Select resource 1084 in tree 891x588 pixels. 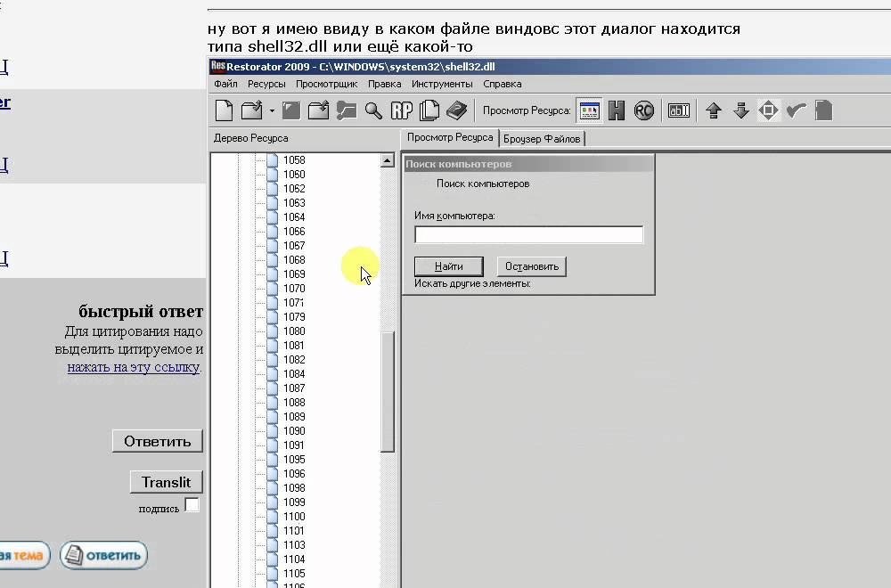294,374
